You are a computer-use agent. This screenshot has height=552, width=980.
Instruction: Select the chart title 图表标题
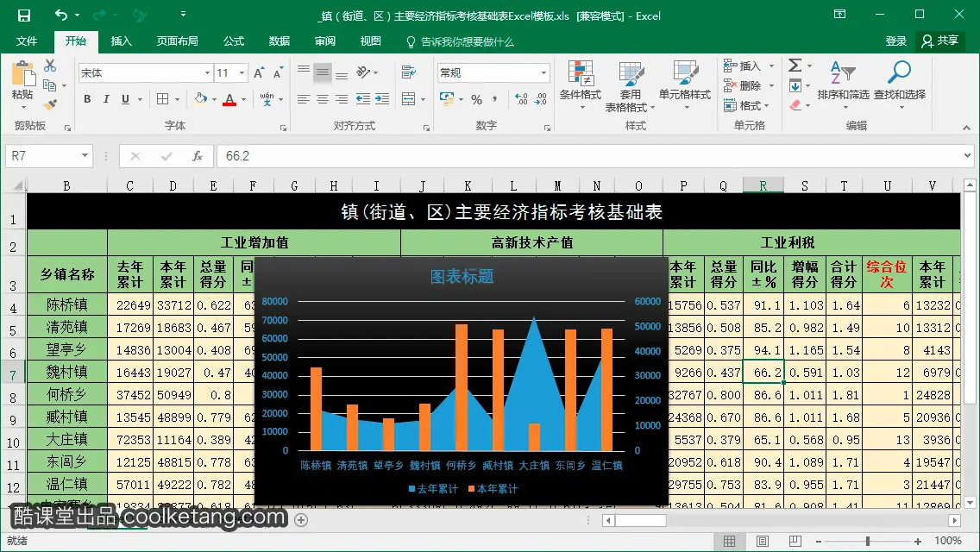[462, 276]
